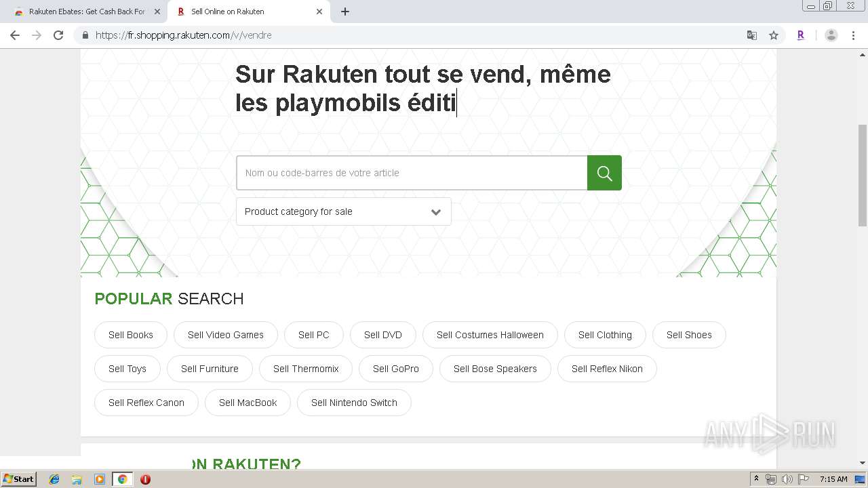Click the page vertical scrollbar thumb
This screenshot has width=868, height=488.
(x=863, y=175)
